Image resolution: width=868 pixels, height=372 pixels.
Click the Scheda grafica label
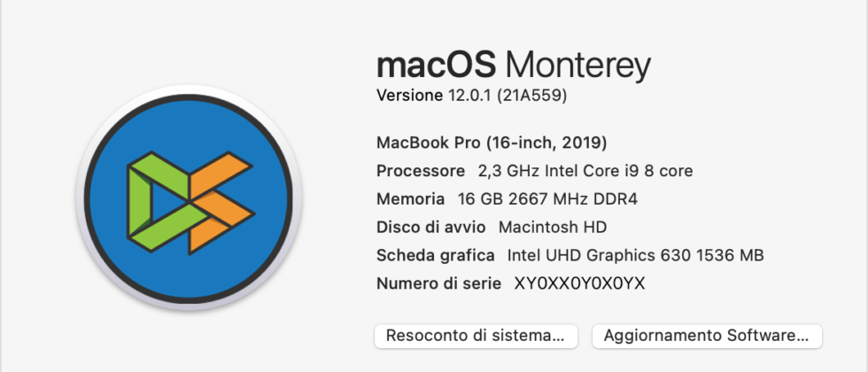[x=436, y=256]
